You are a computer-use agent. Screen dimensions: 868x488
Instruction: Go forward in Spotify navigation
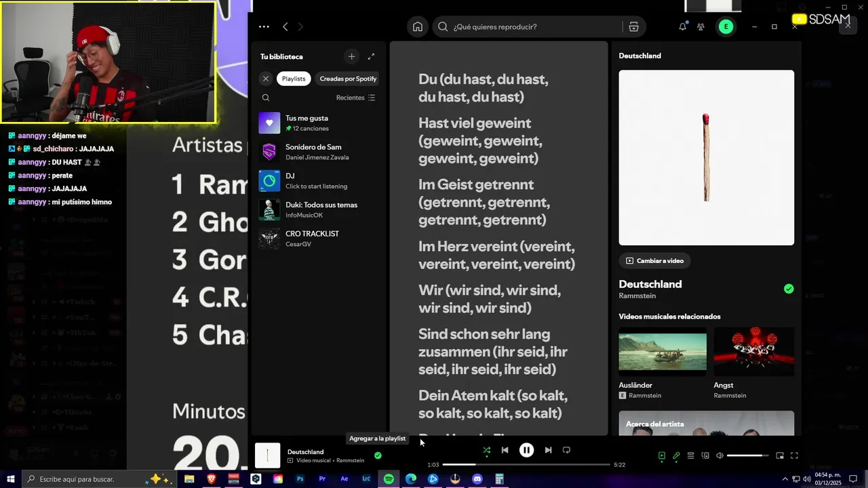(x=300, y=27)
